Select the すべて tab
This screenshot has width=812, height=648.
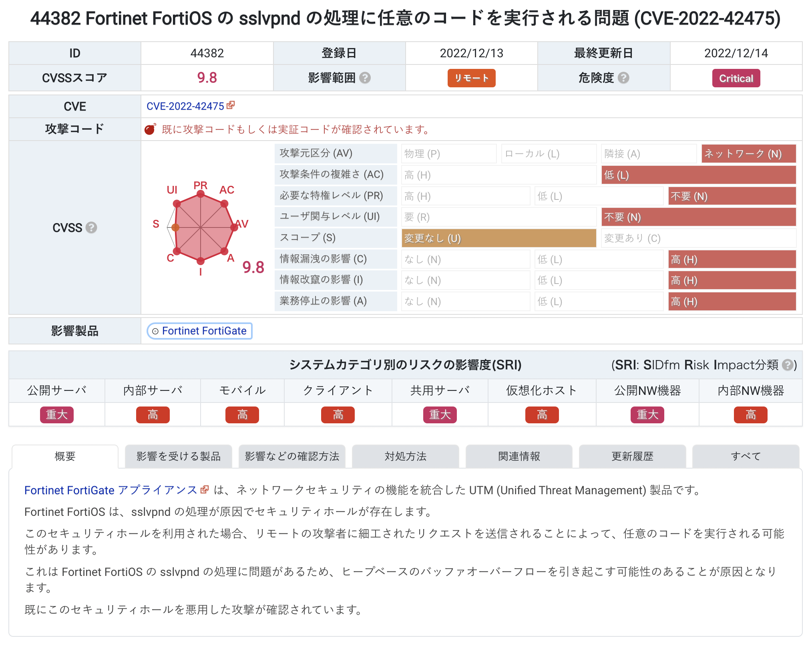point(746,456)
